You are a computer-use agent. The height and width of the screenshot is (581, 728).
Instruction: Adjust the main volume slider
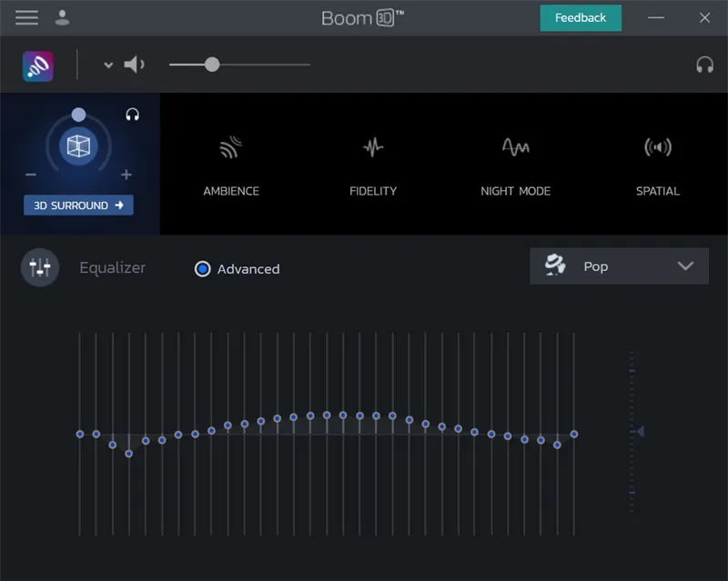[212, 65]
